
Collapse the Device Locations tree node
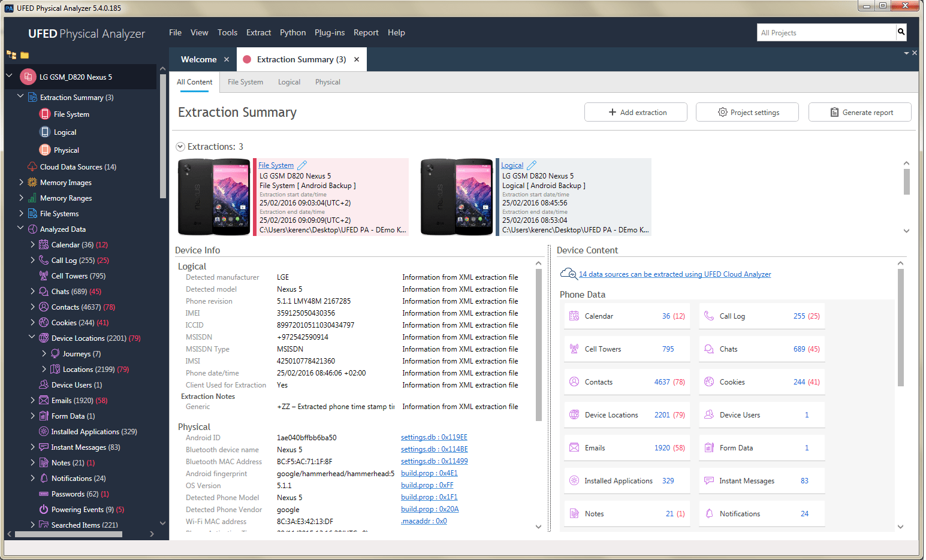tap(32, 338)
